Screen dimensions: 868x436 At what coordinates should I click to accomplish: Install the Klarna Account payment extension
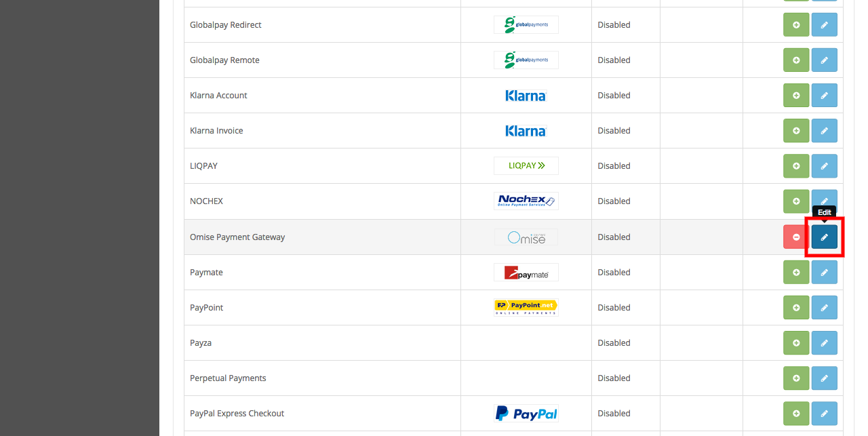(796, 96)
